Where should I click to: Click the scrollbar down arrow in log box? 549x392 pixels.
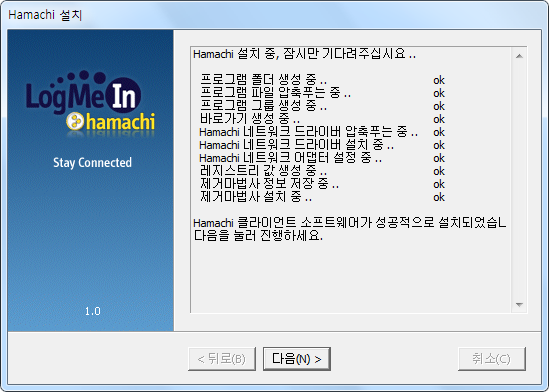tap(519, 304)
